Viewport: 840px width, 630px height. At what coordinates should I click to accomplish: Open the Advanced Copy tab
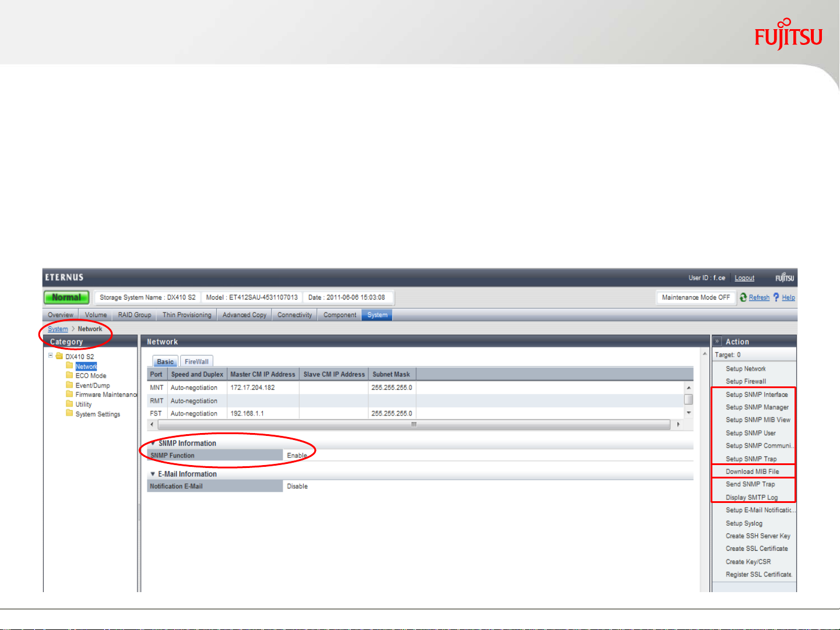244,315
